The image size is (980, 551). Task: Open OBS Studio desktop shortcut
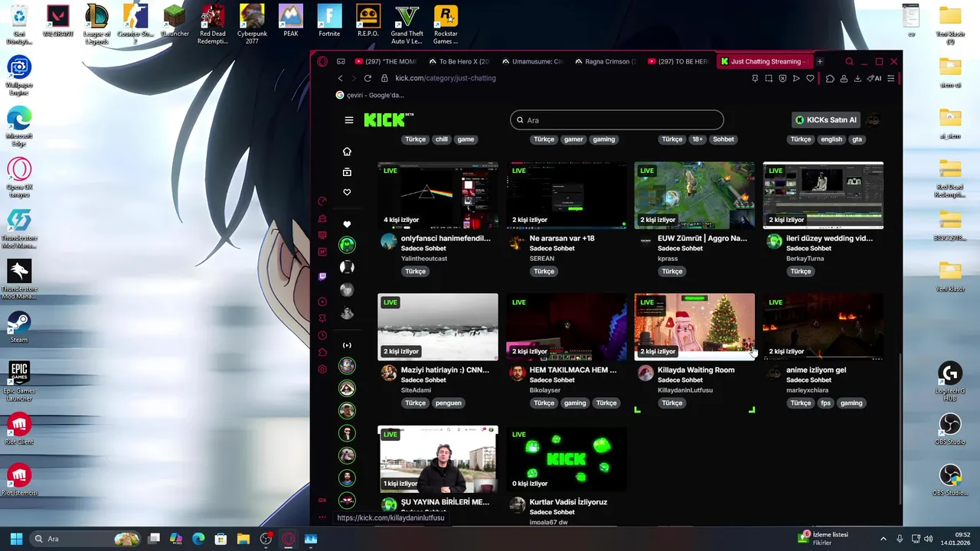(950, 429)
